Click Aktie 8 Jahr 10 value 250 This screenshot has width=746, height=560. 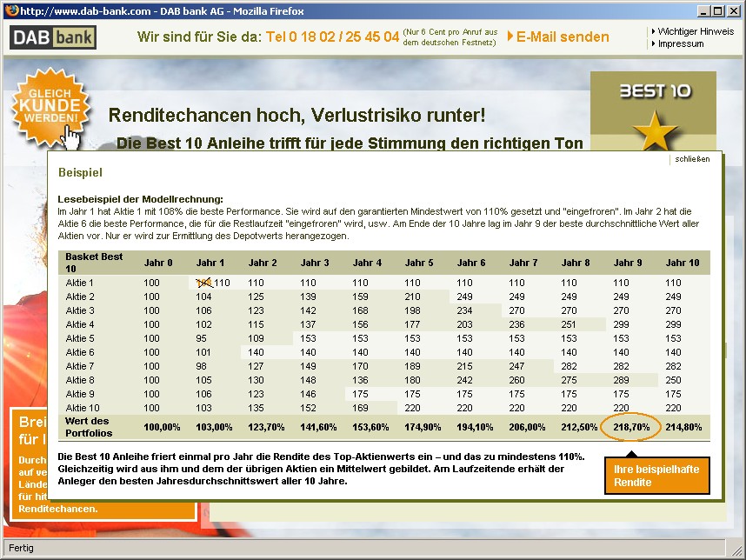point(673,380)
